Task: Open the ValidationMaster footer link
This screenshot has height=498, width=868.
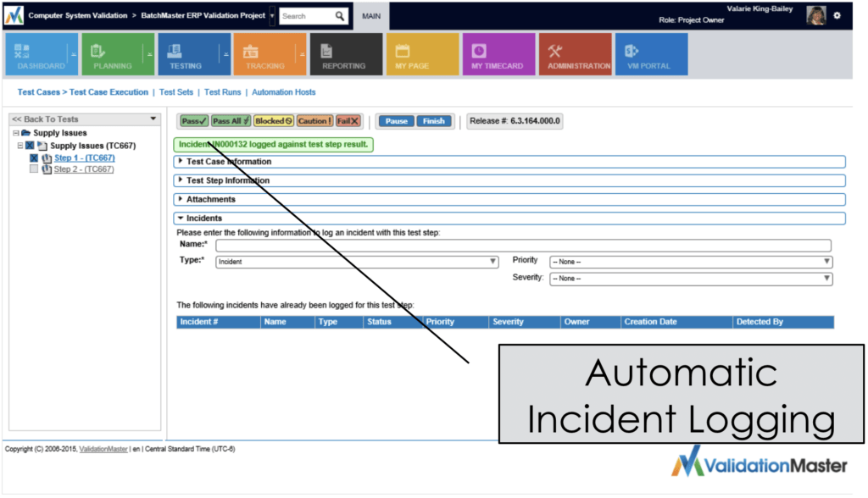Action: [103, 449]
